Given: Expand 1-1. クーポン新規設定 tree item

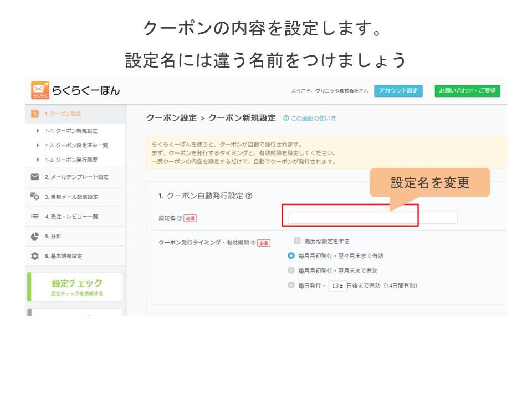Looking at the screenshot, I should (38, 131).
